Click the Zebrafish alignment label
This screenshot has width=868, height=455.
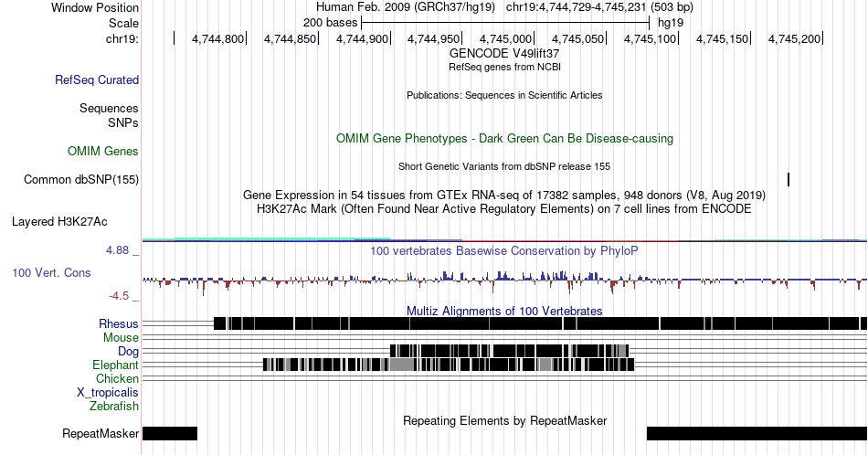pyautogui.click(x=114, y=407)
